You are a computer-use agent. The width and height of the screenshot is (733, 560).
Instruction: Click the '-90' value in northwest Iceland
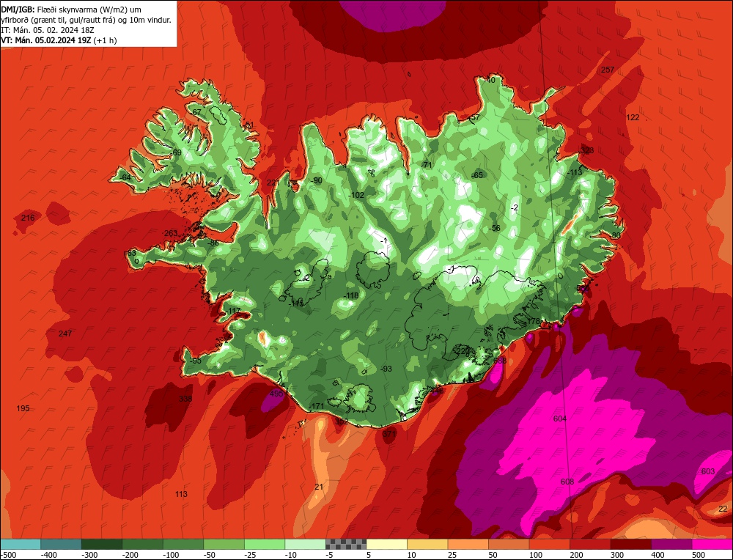tap(317, 180)
